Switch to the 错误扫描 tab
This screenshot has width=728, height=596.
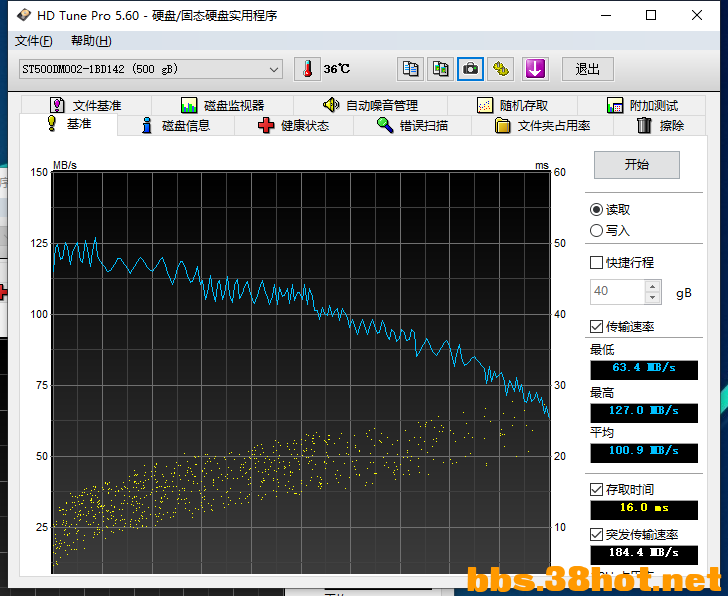412,126
